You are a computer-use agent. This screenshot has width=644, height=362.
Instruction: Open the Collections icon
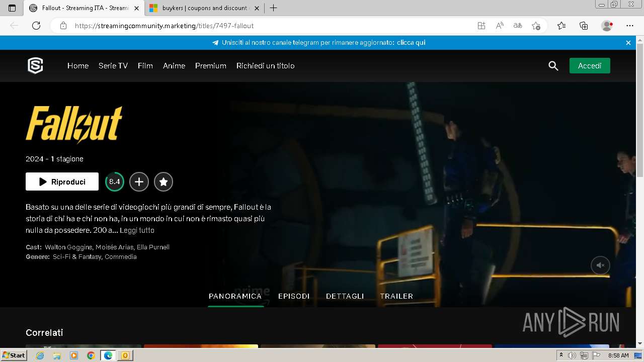click(584, 26)
